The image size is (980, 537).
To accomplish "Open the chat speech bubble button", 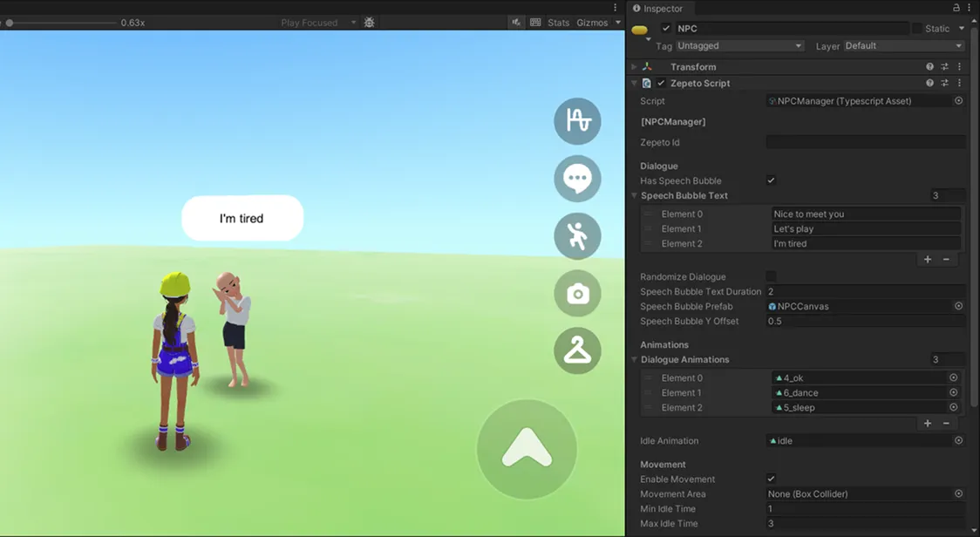I will (577, 179).
